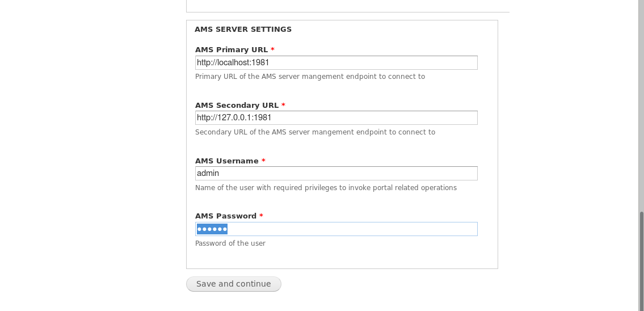Click the Primary URL description text
Image resolution: width=644 pixels, height=311 pixels.
tap(310, 77)
